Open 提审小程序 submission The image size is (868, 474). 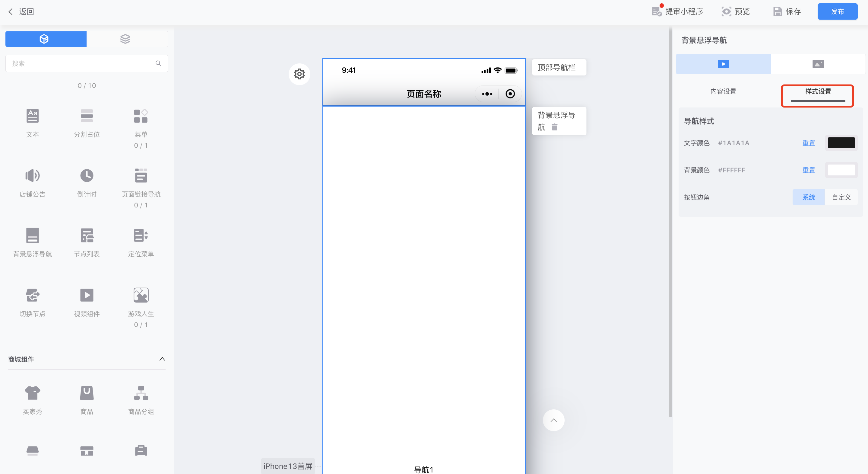[x=677, y=11]
